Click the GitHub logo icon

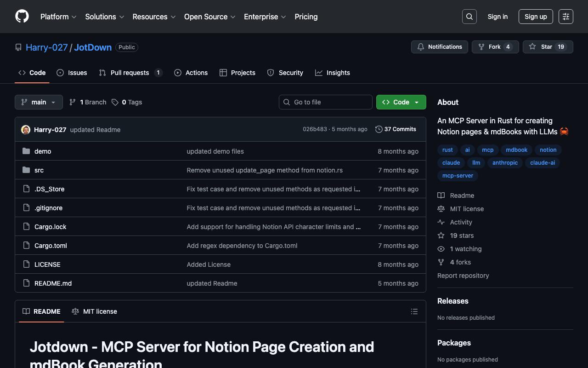tap(22, 17)
